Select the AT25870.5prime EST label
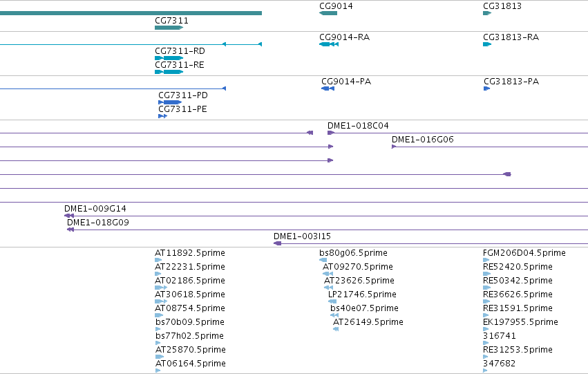588x374 pixels. (x=191, y=350)
